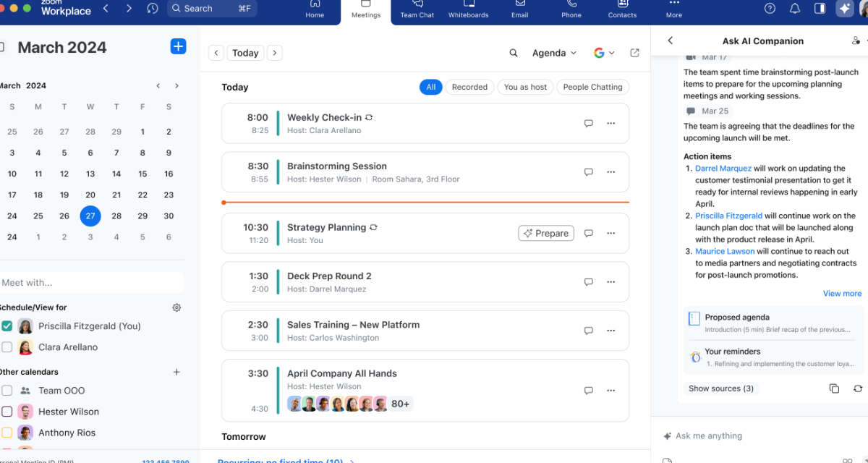The height and width of the screenshot is (463, 868).
Task: Go to next month in mini calendar
Action: coord(176,85)
